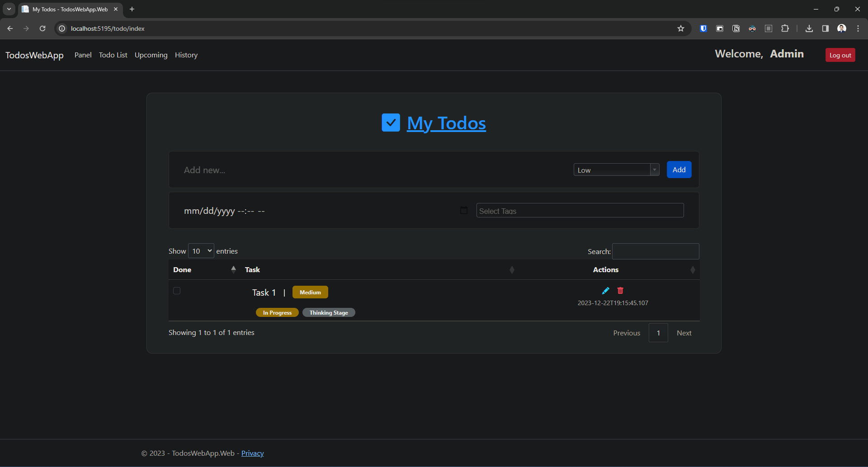Open the Todo List nav item

pyautogui.click(x=113, y=55)
